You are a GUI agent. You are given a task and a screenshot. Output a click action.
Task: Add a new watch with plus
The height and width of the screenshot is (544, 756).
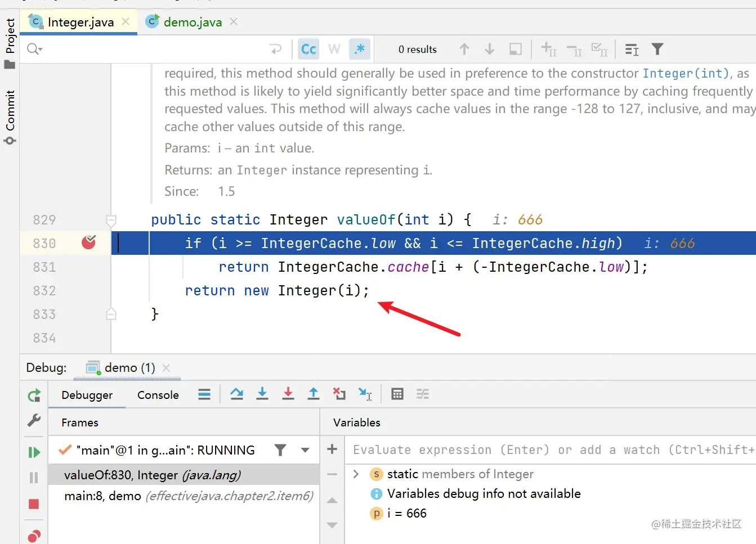coord(332,449)
